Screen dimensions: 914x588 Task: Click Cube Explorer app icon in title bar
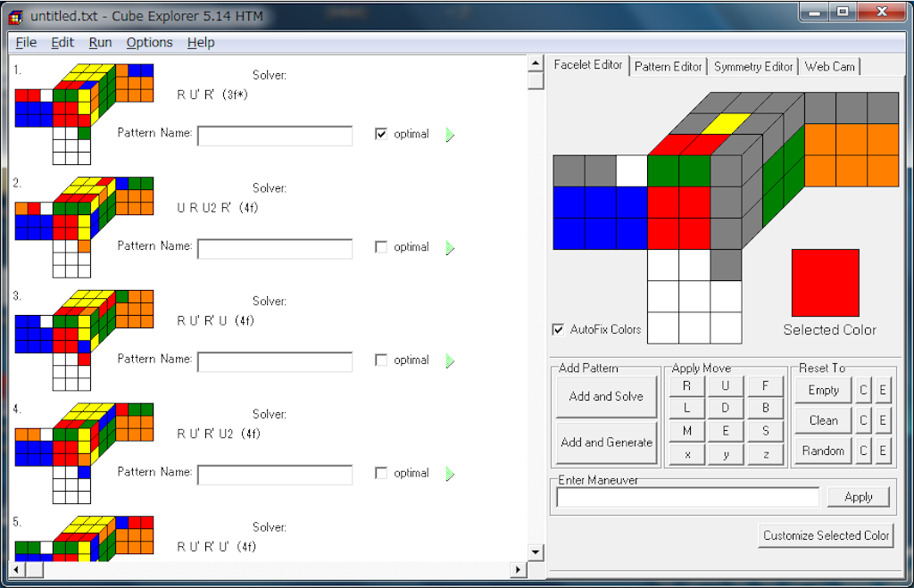16,16
